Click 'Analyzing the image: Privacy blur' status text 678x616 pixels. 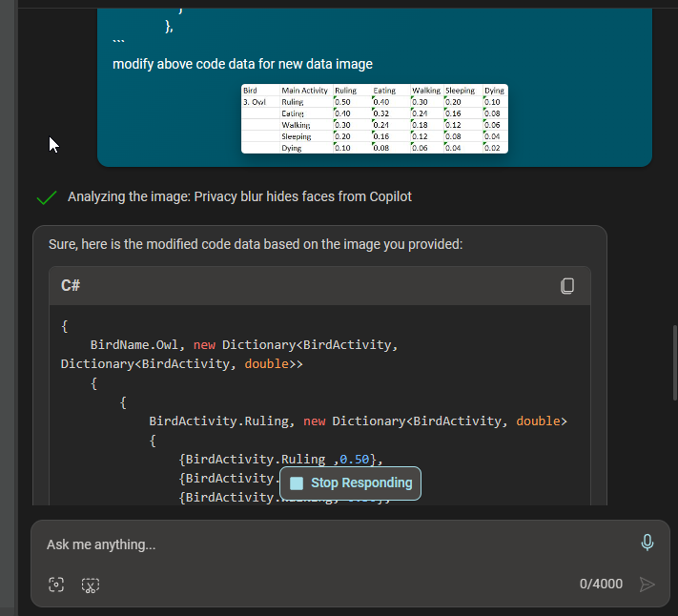coord(239,196)
